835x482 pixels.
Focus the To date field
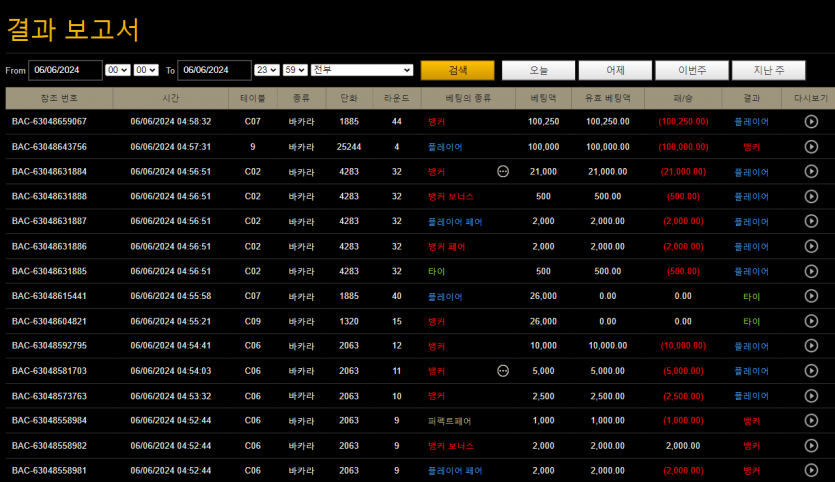[214, 70]
